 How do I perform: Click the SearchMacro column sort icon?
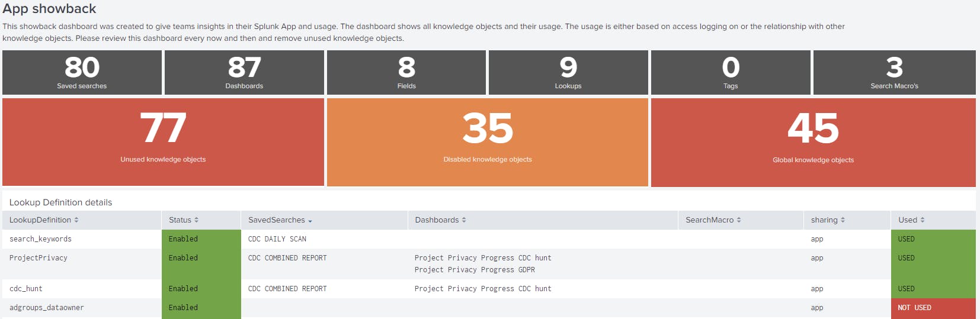739,220
